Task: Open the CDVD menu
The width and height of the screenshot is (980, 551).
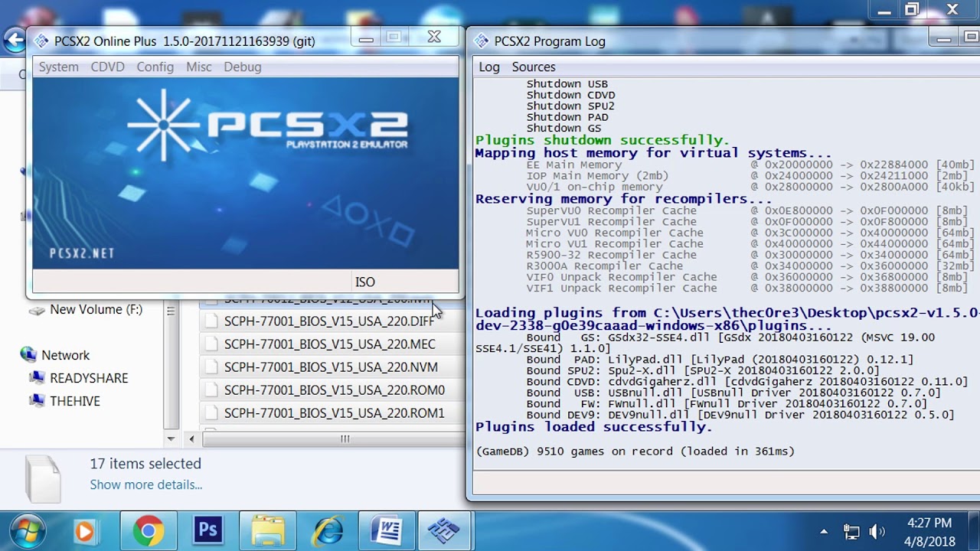Action: [x=107, y=67]
